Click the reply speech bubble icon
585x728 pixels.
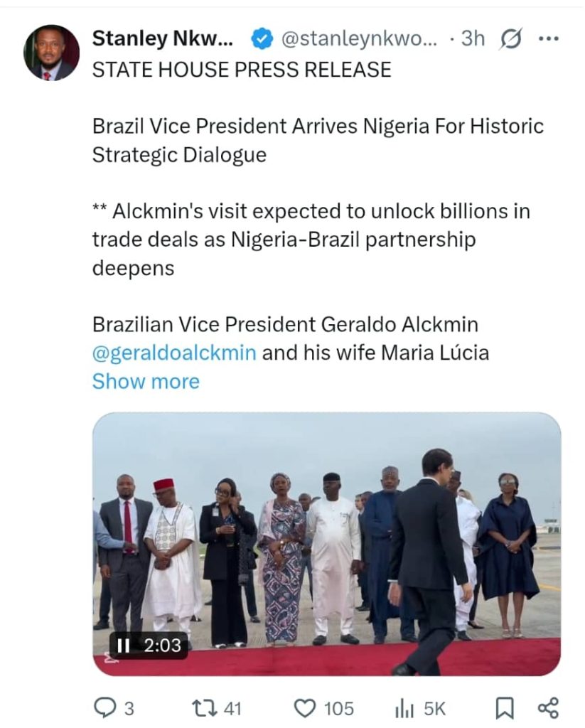click(104, 708)
